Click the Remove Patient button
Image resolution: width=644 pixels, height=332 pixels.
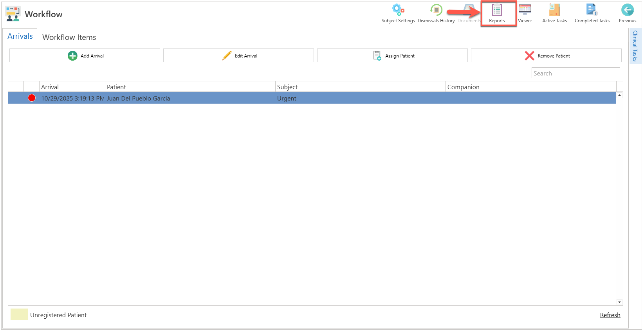pos(546,56)
